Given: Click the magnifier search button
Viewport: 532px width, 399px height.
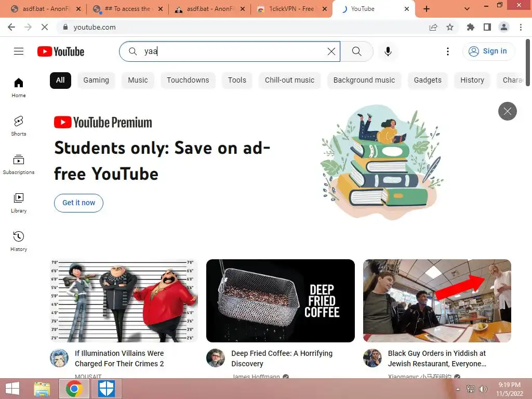Looking at the screenshot, I should coord(356,51).
